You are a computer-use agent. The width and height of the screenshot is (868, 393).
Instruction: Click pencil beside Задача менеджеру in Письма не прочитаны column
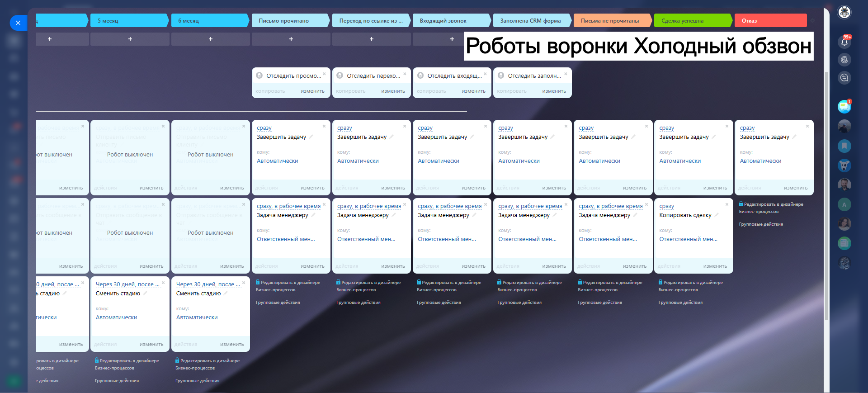(635, 215)
